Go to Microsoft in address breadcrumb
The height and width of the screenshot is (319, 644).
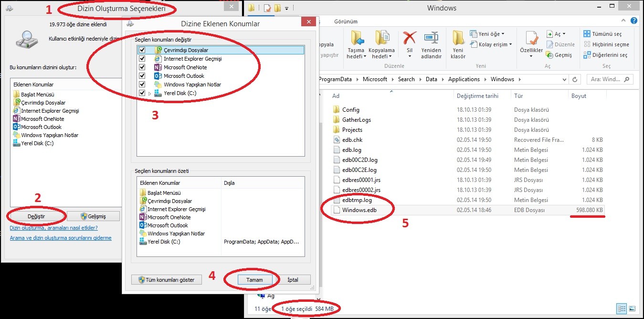tap(375, 79)
